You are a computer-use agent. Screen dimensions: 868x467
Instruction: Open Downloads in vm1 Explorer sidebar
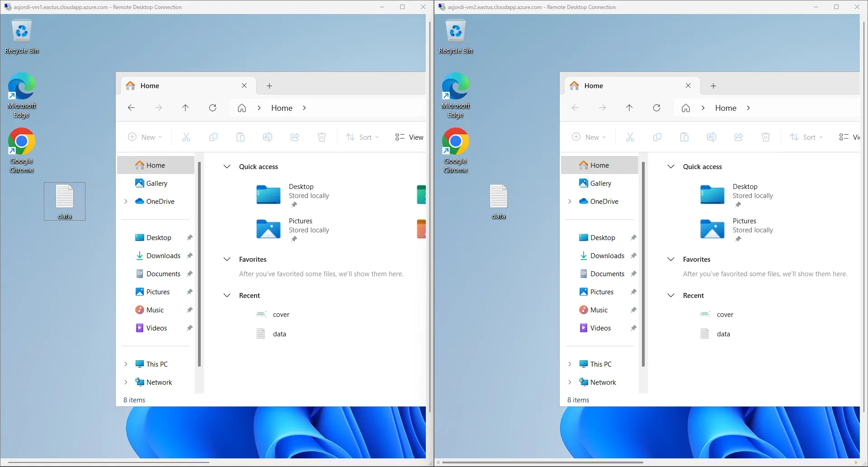[156, 255]
